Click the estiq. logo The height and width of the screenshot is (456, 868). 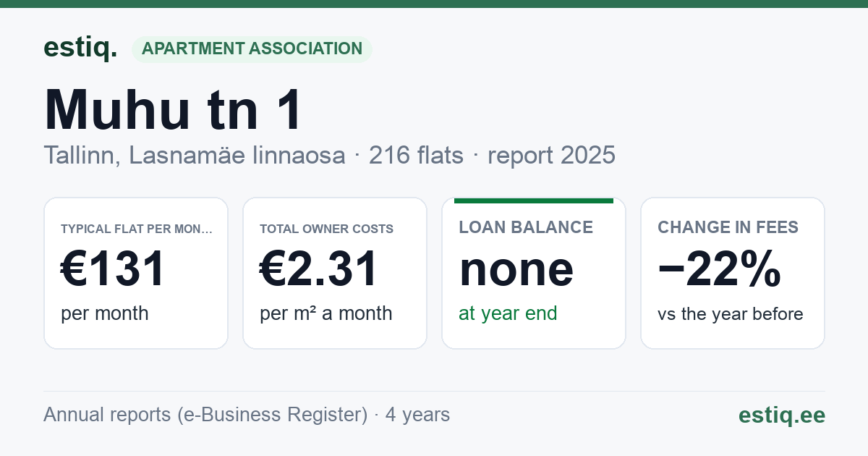(x=80, y=48)
